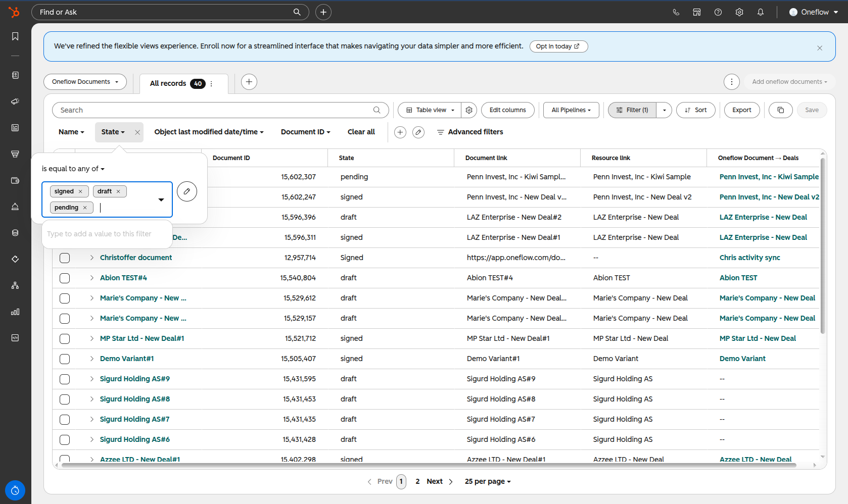848x504 pixels.
Task: Remove the State quick filter
Action: point(137,132)
